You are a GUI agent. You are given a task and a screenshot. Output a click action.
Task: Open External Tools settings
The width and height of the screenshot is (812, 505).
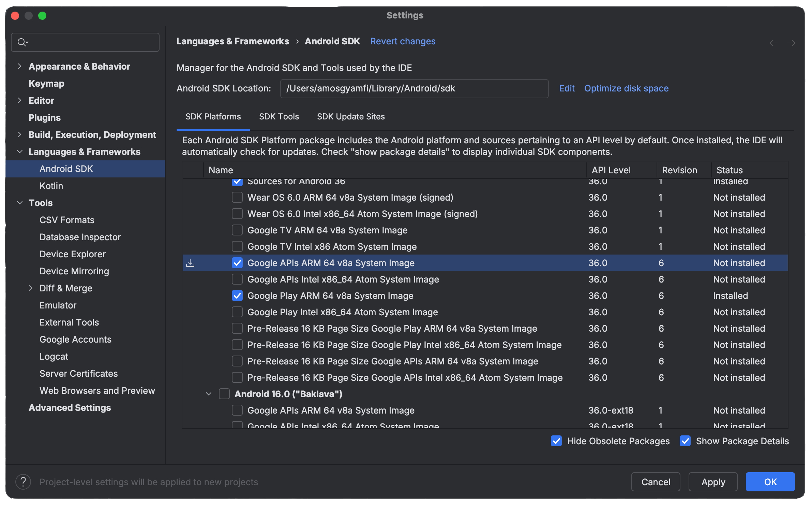pos(69,322)
